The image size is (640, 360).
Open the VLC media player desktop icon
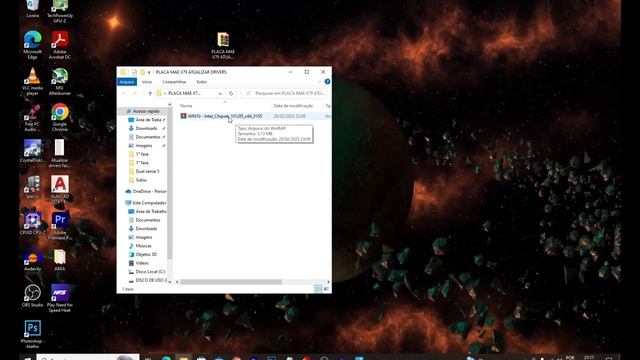[x=32, y=82]
